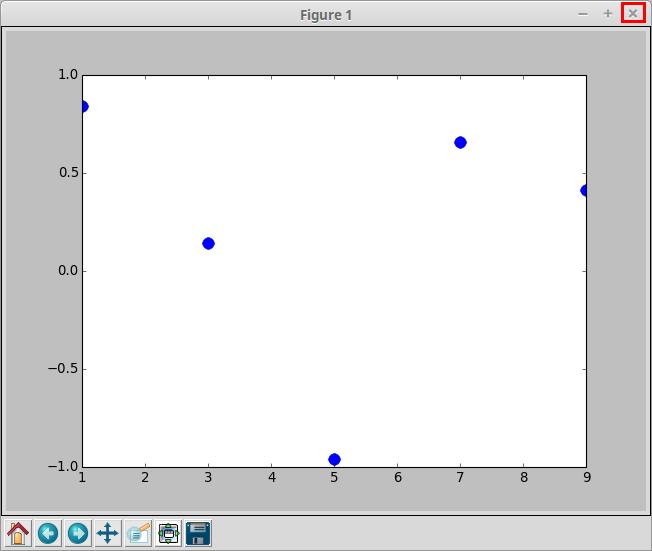Click the x-axis label 8
This screenshot has height=551, width=652.
pyautogui.click(x=524, y=477)
